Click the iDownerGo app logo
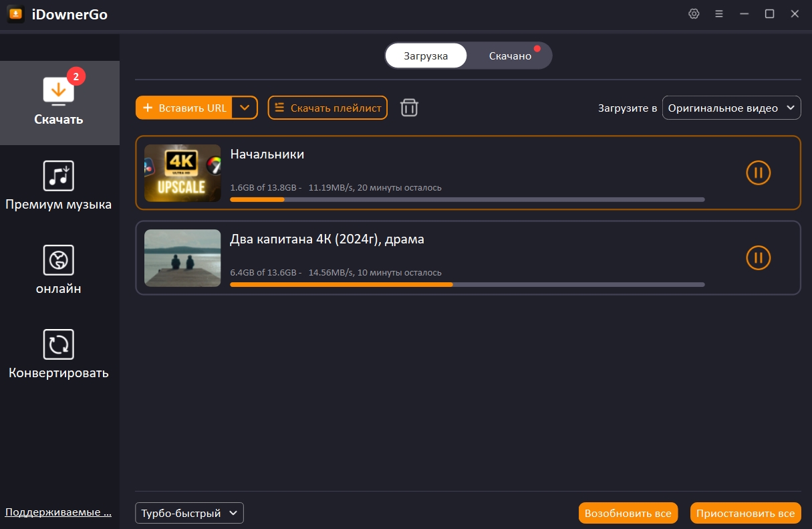The height and width of the screenshot is (529, 812). tap(16, 14)
